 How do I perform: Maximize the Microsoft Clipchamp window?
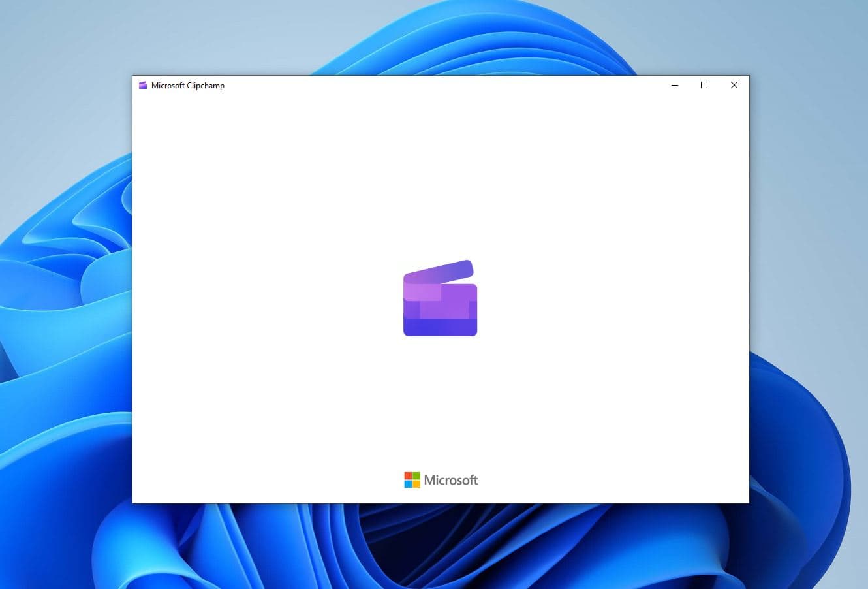click(704, 85)
